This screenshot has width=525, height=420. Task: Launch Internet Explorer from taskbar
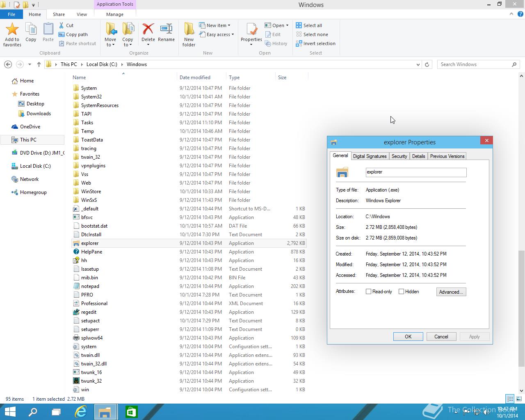(x=80, y=412)
